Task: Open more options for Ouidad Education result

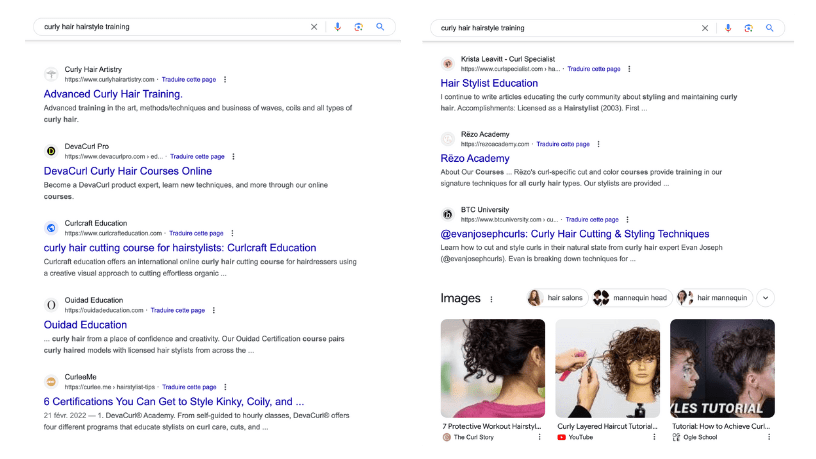Action: click(213, 310)
